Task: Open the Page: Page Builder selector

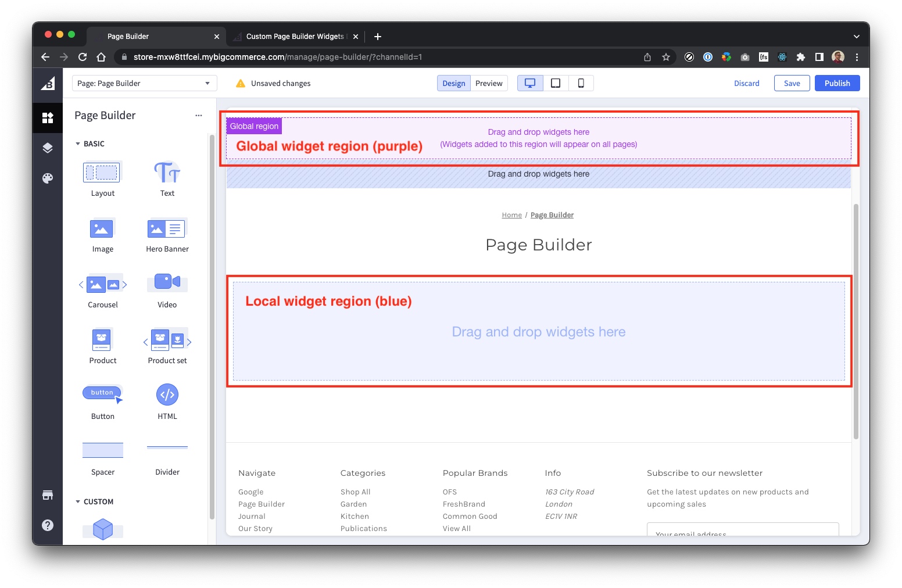Action: 144,83
